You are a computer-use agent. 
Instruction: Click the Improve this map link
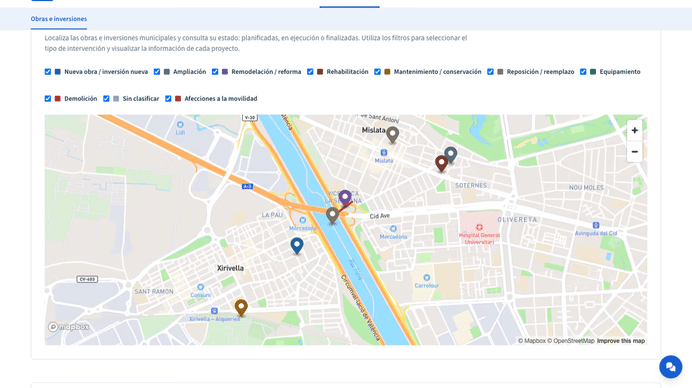(x=621, y=341)
